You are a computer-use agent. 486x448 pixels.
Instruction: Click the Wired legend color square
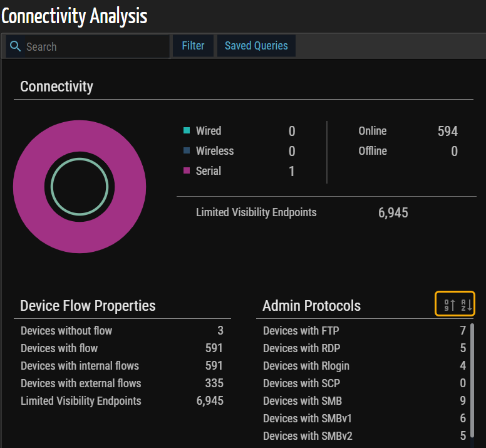click(187, 131)
